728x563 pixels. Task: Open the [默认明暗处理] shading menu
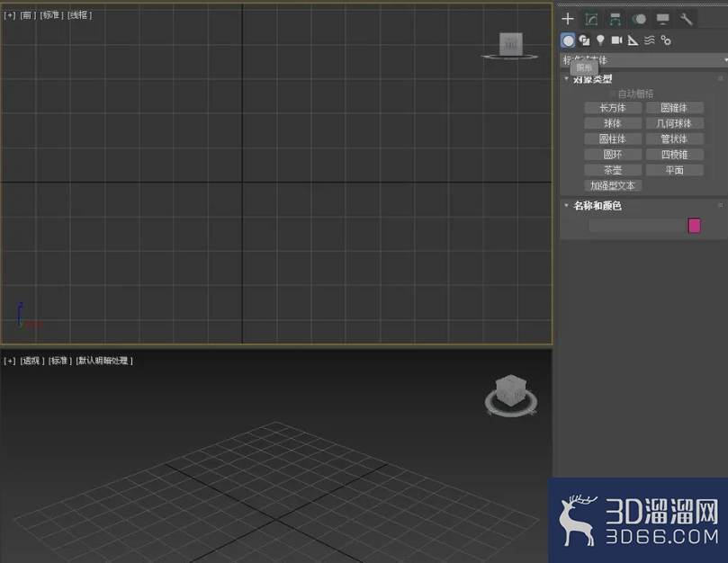104,361
